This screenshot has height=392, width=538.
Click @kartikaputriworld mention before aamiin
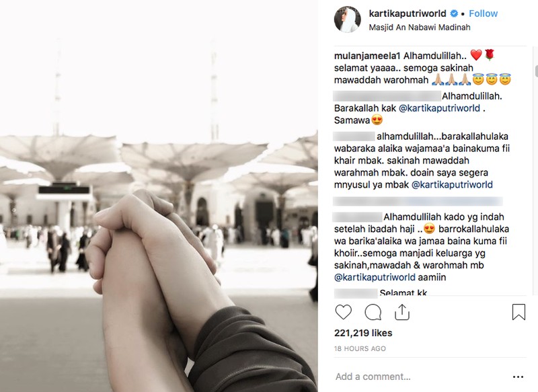tap(375, 277)
